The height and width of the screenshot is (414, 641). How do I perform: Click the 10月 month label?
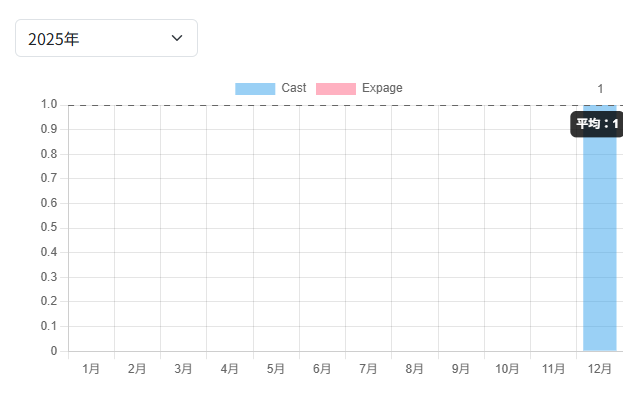pos(507,369)
